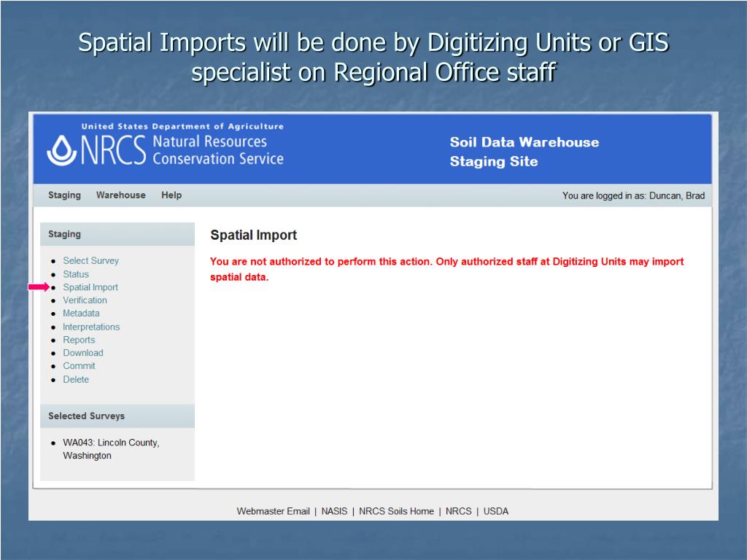747x560 pixels.
Task: Click the Webmaster Email footer link
Action: pos(273,511)
